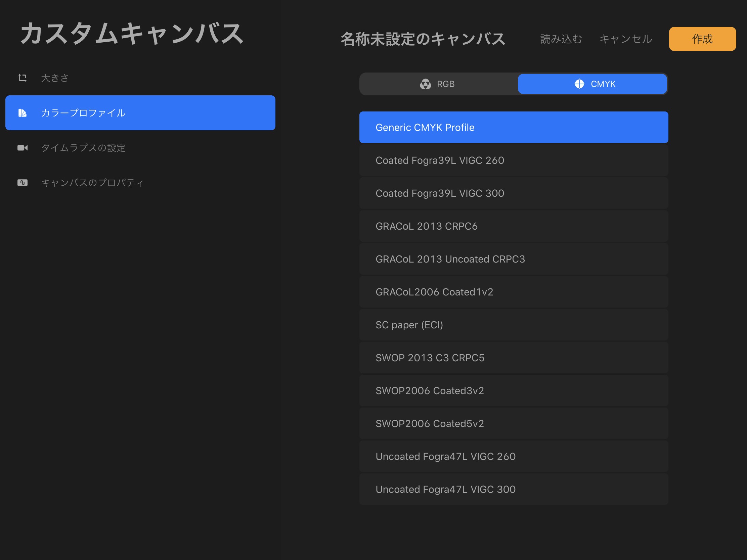
Task: Open タイムラプスの設定 time-lapse settings
Action: coord(140,148)
